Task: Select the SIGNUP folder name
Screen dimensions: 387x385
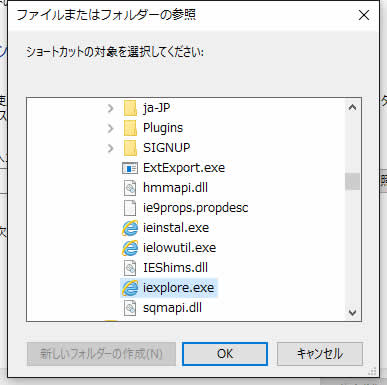Action: [x=167, y=148]
